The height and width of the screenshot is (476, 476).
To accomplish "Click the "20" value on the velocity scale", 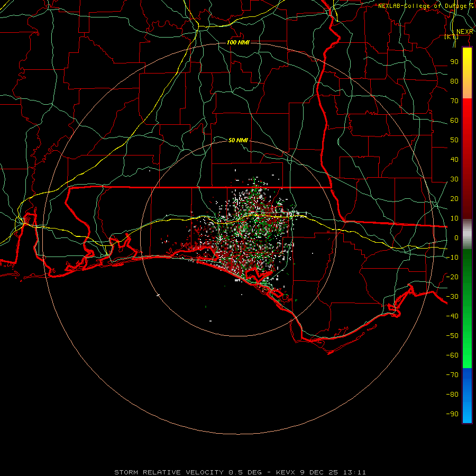I will click(454, 199).
